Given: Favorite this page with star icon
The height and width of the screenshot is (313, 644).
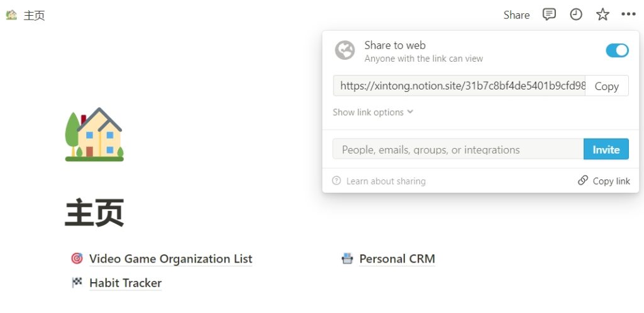Looking at the screenshot, I should (x=602, y=15).
